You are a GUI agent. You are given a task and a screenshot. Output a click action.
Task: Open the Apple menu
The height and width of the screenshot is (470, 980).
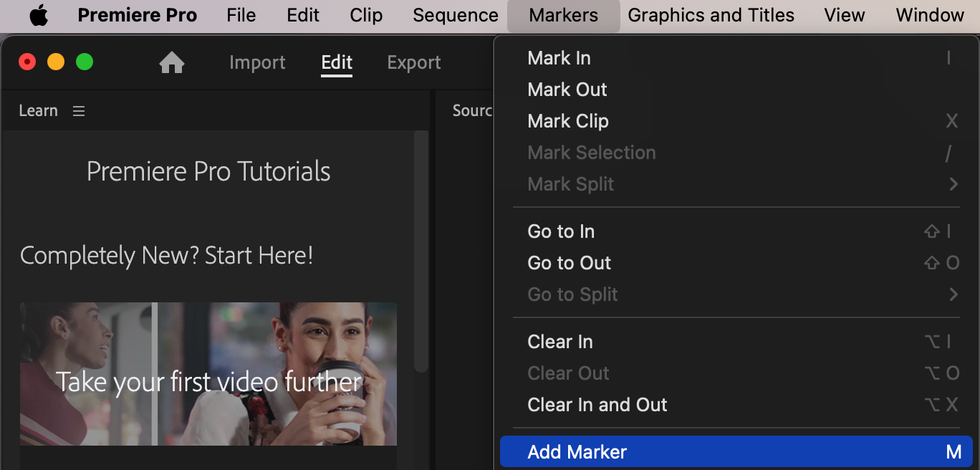pos(39,15)
